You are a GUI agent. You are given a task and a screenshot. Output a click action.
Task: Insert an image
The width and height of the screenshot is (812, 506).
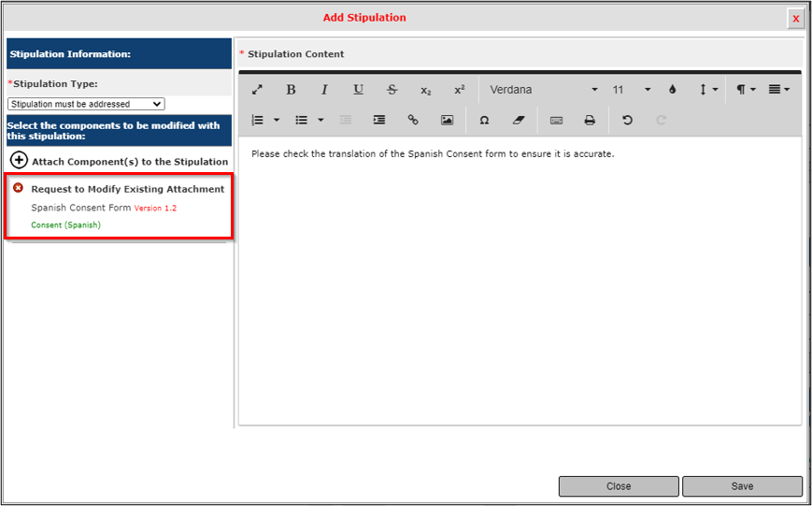(447, 121)
